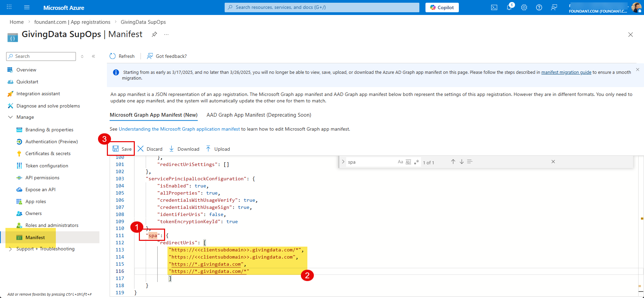Click line 116 redirect URI text
The image size is (644, 298).
pyautogui.click(x=209, y=271)
